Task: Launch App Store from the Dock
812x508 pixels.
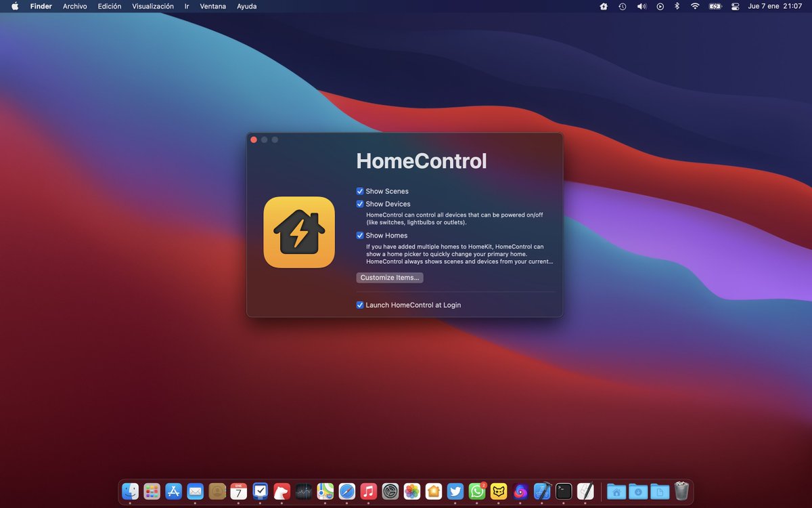Action: (x=173, y=491)
